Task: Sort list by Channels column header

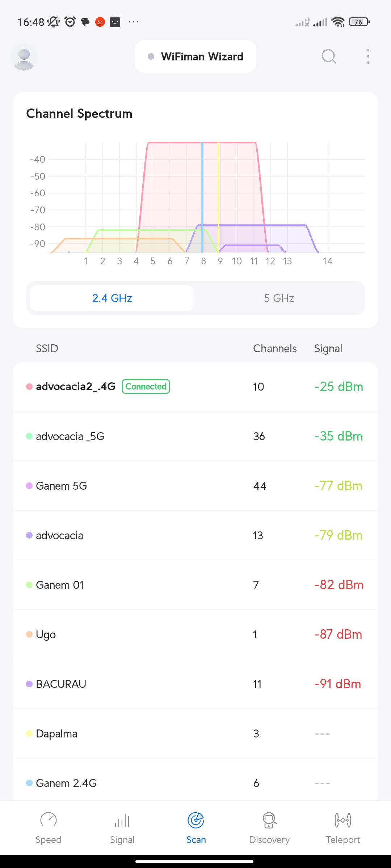Action: pyautogui.click(x=275, y=349)
